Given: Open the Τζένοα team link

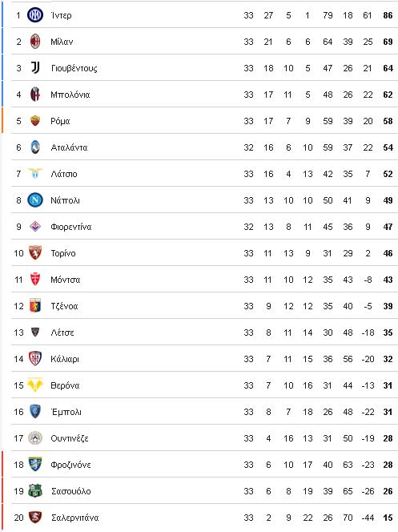Looking at the screenshot, I should tap(64, 306).
